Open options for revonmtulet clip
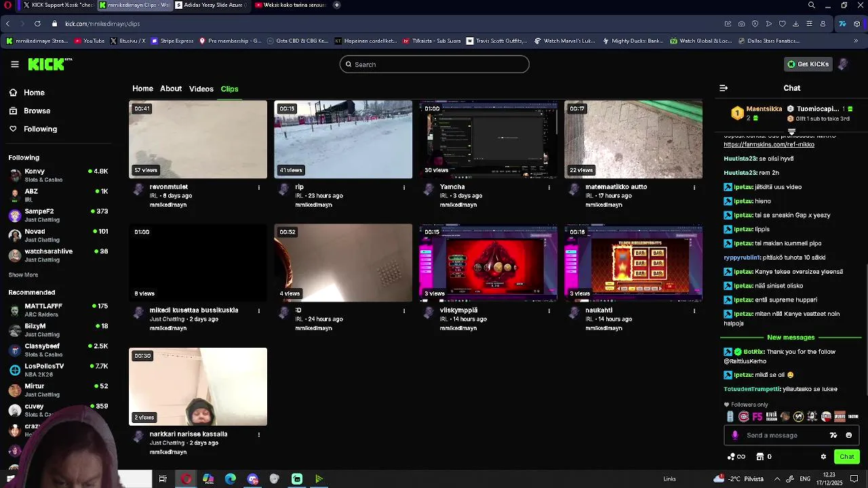The height and width of the screenshot is (488, 868). coord(259,188)
